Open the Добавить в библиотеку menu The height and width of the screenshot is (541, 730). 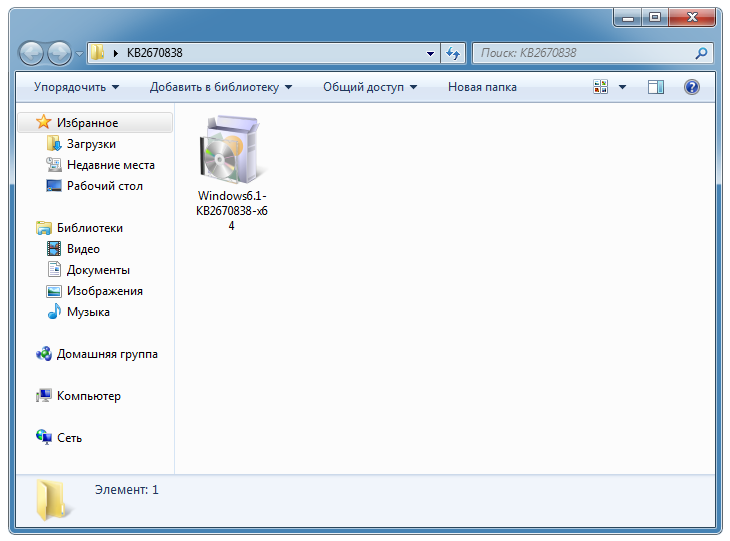pos(221,87)
